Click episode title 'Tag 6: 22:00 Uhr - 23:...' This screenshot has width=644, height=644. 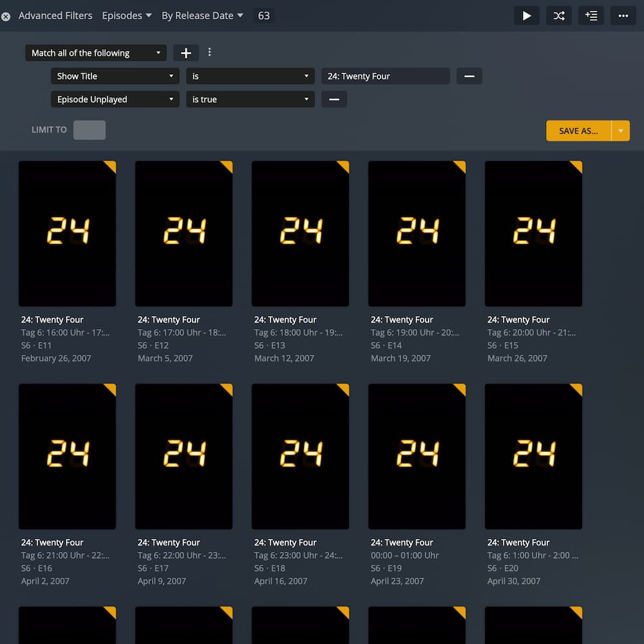point(182,556)
